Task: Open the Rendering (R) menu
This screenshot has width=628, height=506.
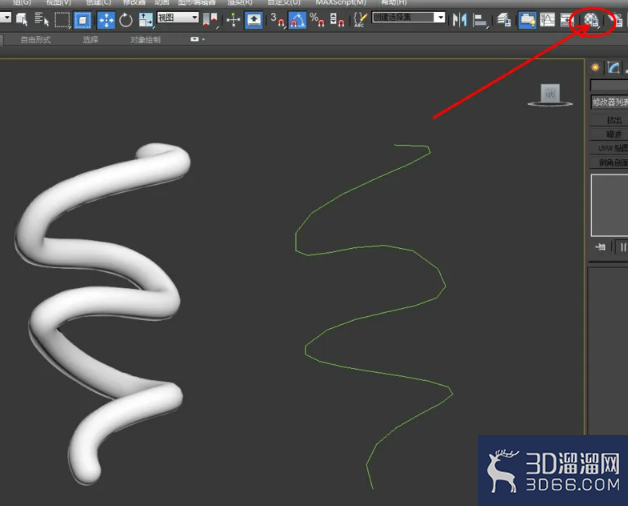Action: pyautogui.click(x=240, y=2)
